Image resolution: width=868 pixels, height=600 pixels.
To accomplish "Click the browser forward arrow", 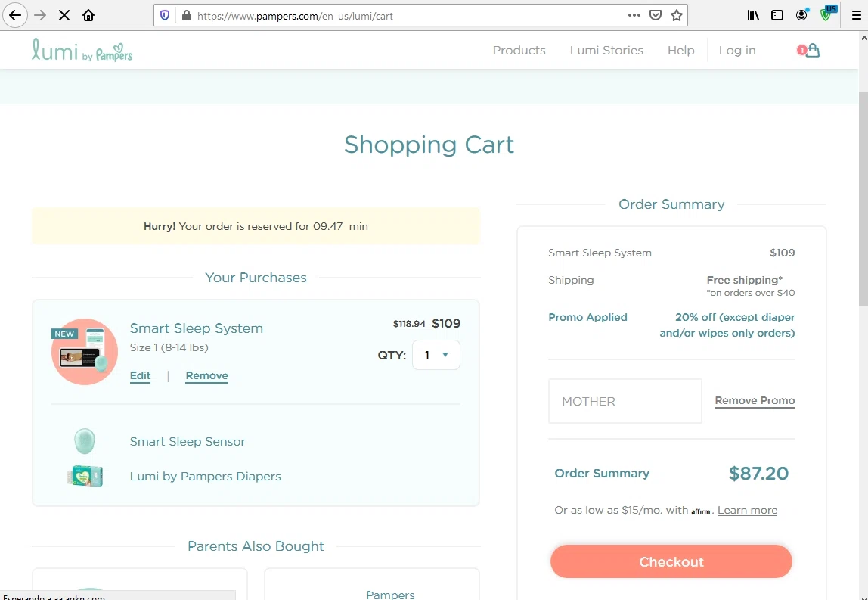I will [x=40, y=16].
